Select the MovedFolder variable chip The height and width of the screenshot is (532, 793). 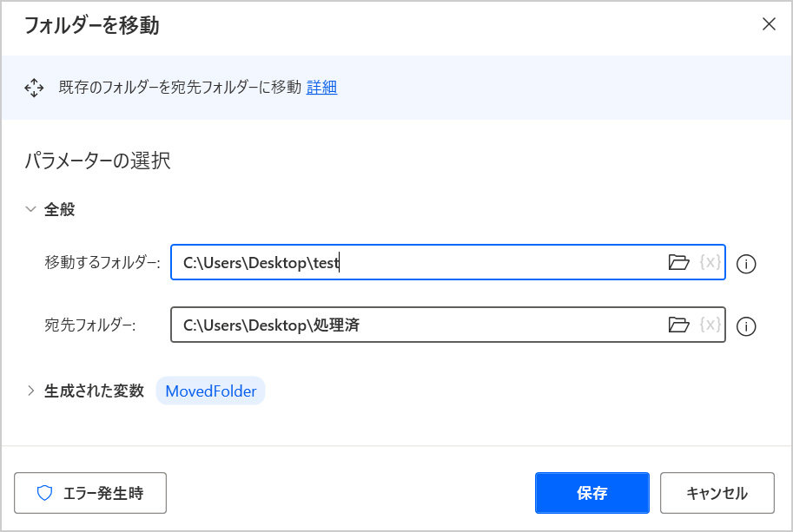pos(210,391)
